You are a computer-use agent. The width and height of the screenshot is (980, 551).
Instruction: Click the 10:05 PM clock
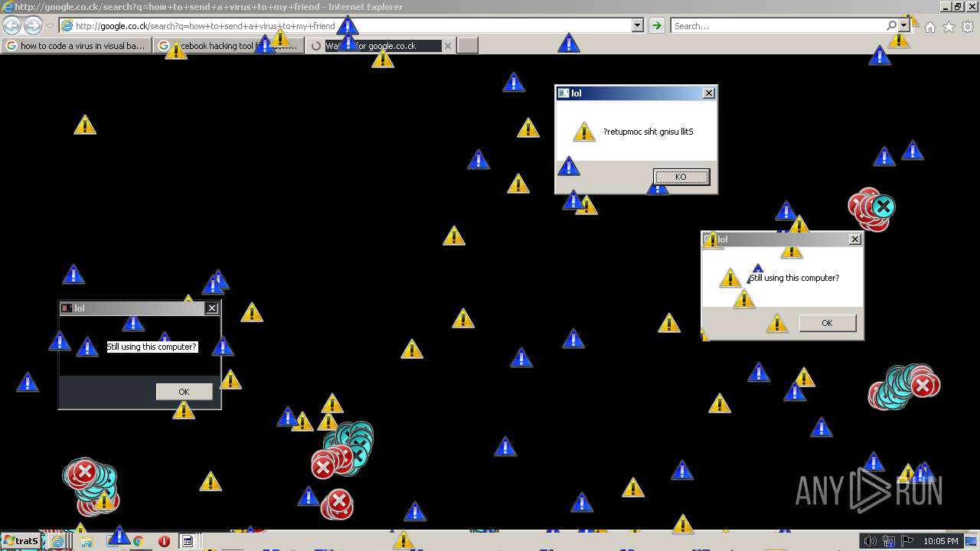coord(941,541)
